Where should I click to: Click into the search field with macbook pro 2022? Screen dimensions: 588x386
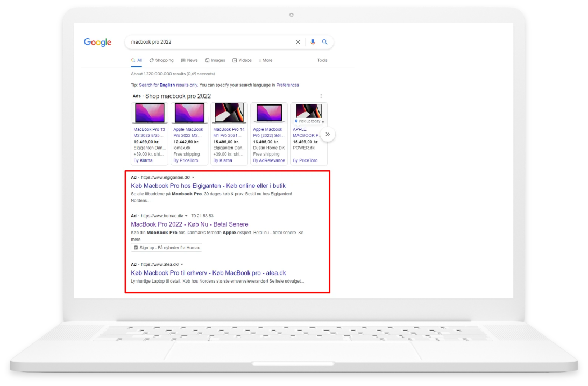[x=210, y=42]
